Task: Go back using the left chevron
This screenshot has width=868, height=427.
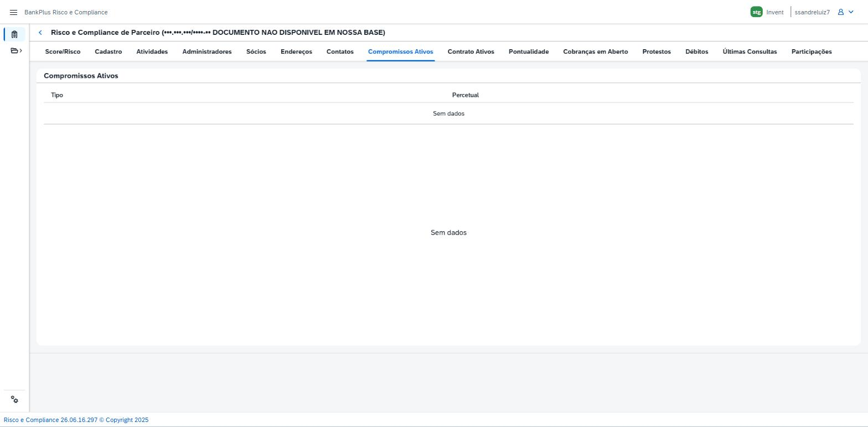Action: point(40,33)
